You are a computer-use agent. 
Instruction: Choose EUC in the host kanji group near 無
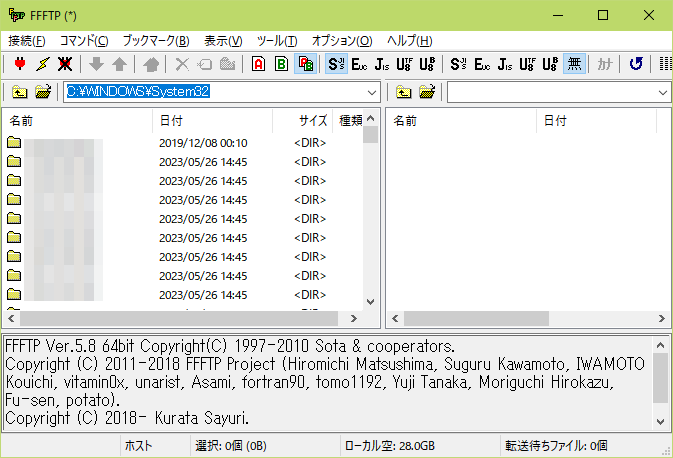(482, 64)
